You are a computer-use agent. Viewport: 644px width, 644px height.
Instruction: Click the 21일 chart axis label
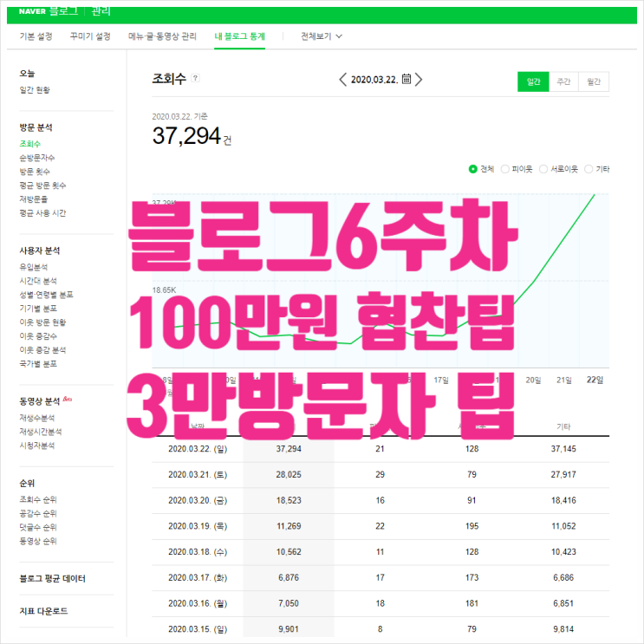tap(564, 381)
